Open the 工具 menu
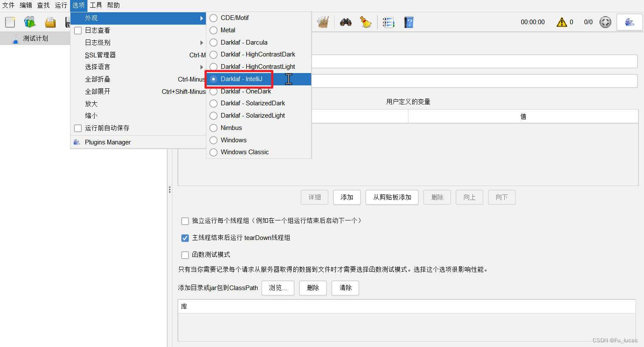This screenshot has height=347, width=644. (96, 5)
